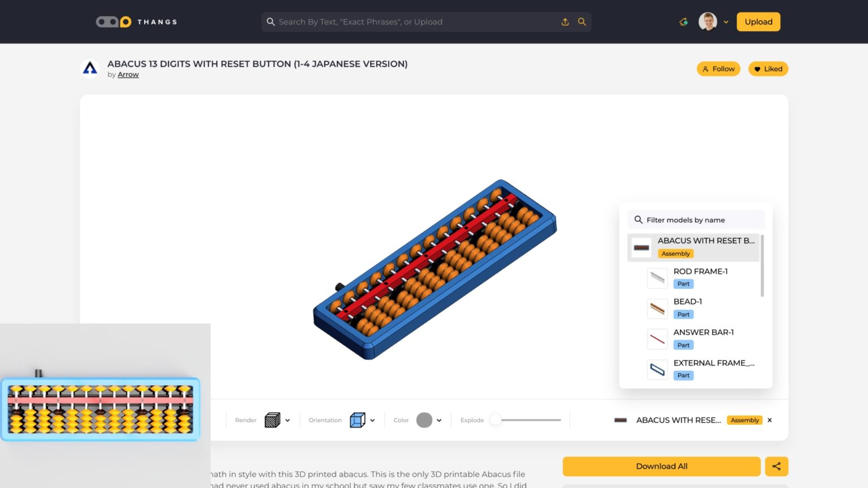Click the Thangs logo in the header
Image resolution: width=868 pixels, height=488 pixels.
coord(136,21)
